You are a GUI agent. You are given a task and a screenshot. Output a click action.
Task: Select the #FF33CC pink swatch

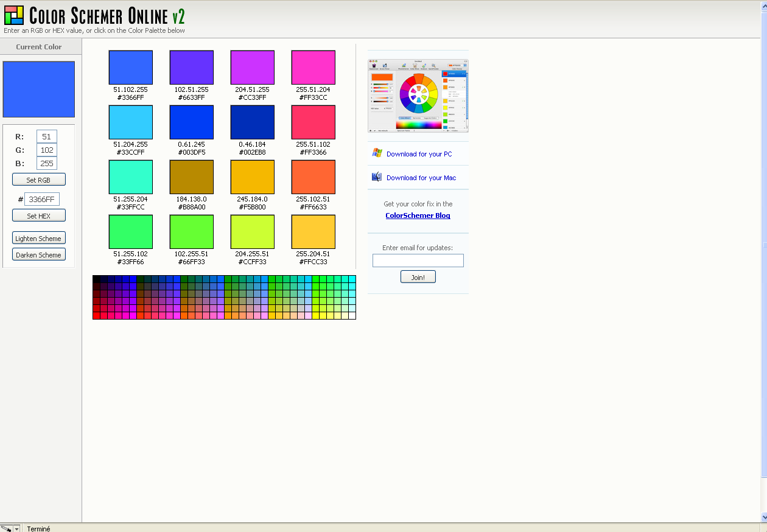313,67
